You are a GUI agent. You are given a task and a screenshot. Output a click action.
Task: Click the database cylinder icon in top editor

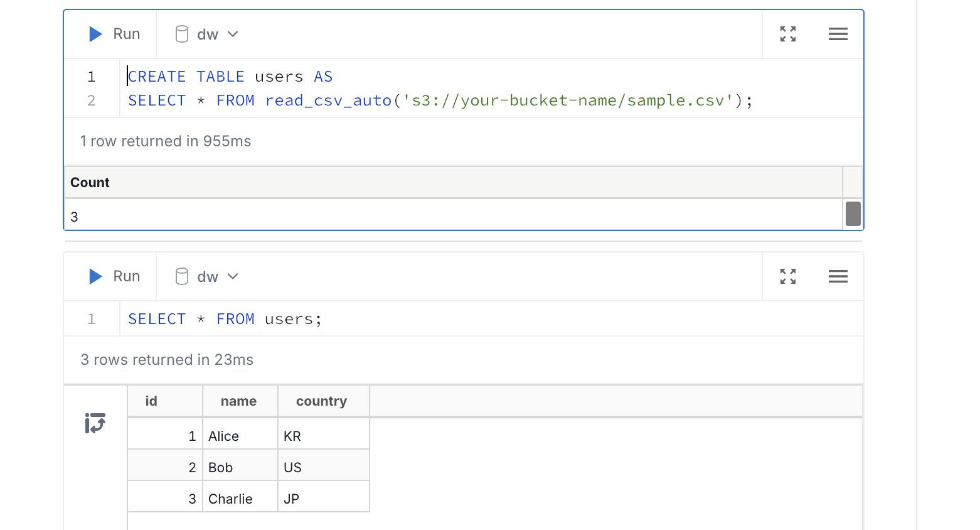tap(181, 34)
